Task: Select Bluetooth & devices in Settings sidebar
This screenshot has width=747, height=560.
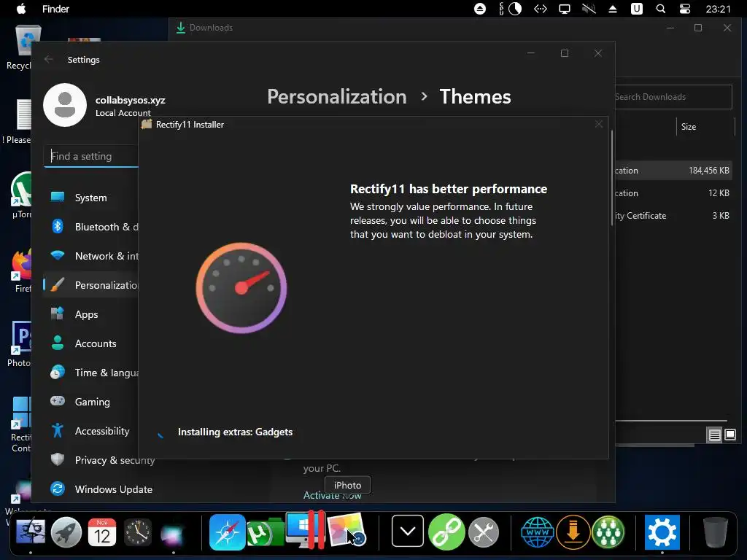Action: click(x=90, y=227)
